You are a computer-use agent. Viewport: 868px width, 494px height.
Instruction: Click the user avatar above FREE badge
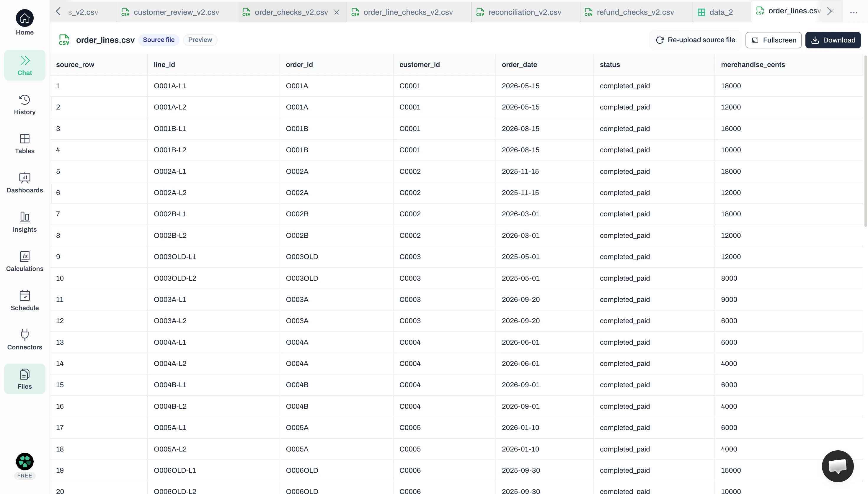click(x=25, y=462)
